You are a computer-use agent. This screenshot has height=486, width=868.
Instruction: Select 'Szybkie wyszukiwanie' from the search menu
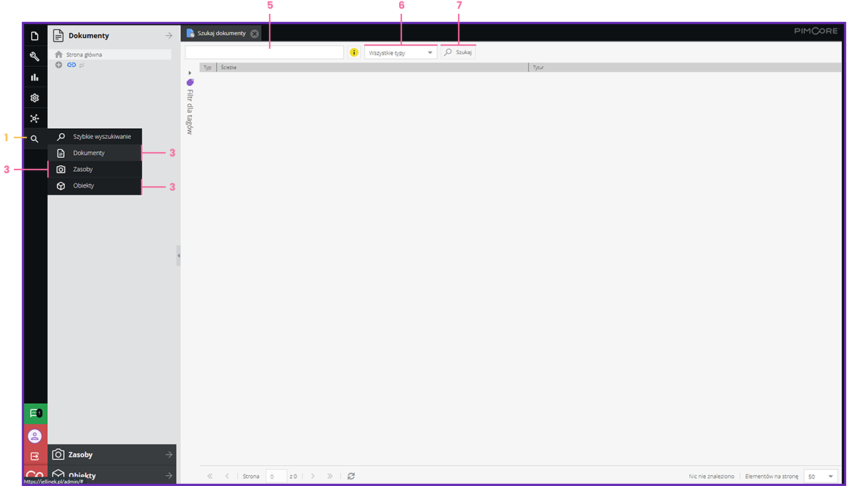102,136
